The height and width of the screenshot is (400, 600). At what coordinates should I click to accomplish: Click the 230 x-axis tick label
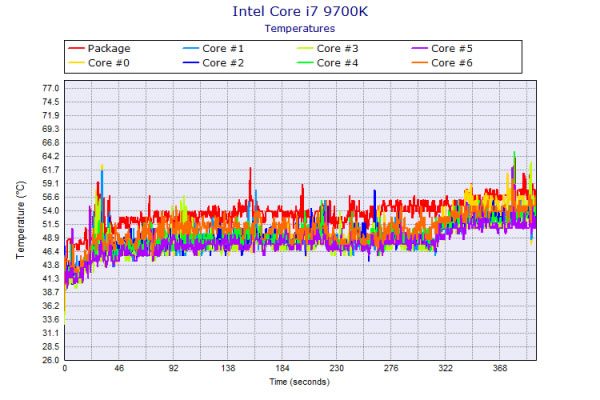click(337, 368)
